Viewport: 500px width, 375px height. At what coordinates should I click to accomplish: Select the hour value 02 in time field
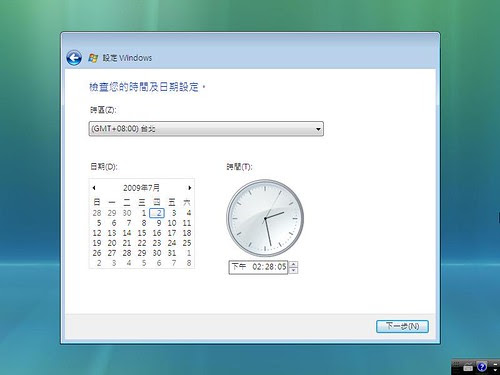click(x=257, y=267)
